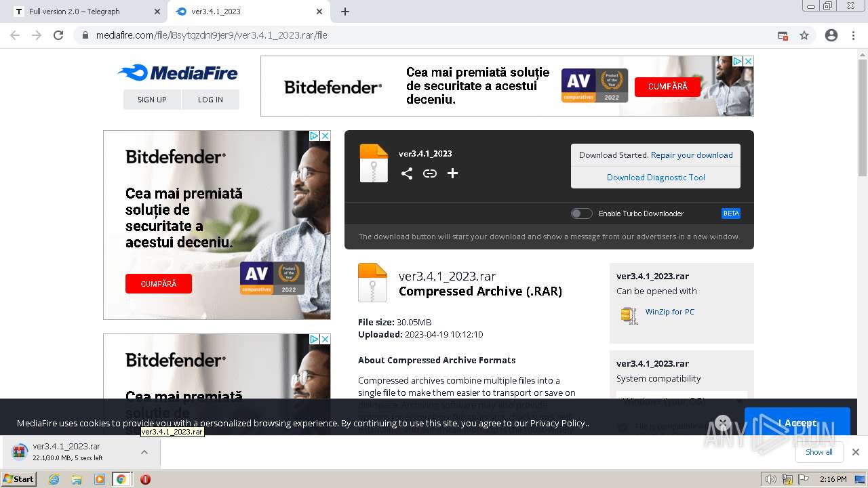
Task: Click CUMPĂRĂ in top Bitdefender banner
Action: [668, 87]
